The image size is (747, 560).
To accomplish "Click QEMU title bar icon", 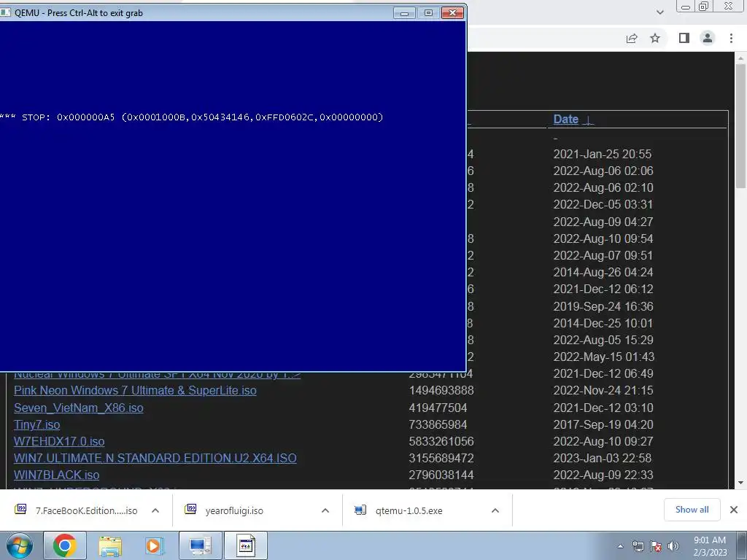I will pyautogui.click(x=5, y=12).
